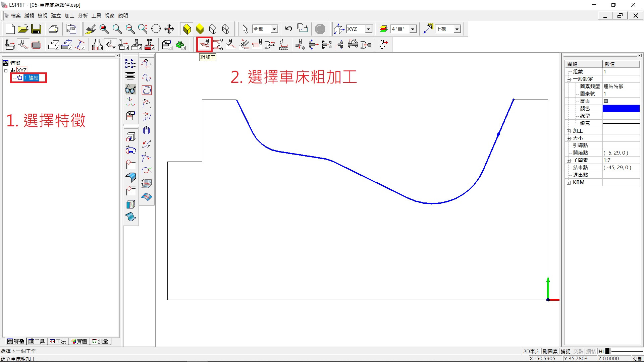
Task: Click the undo arrow icon
Action: point(288,29)
